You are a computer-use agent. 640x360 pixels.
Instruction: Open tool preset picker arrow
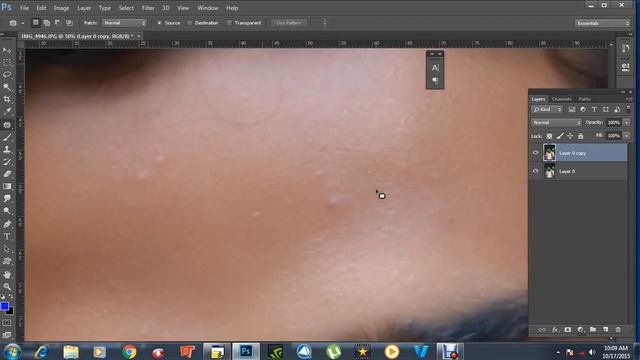[22, 23]
